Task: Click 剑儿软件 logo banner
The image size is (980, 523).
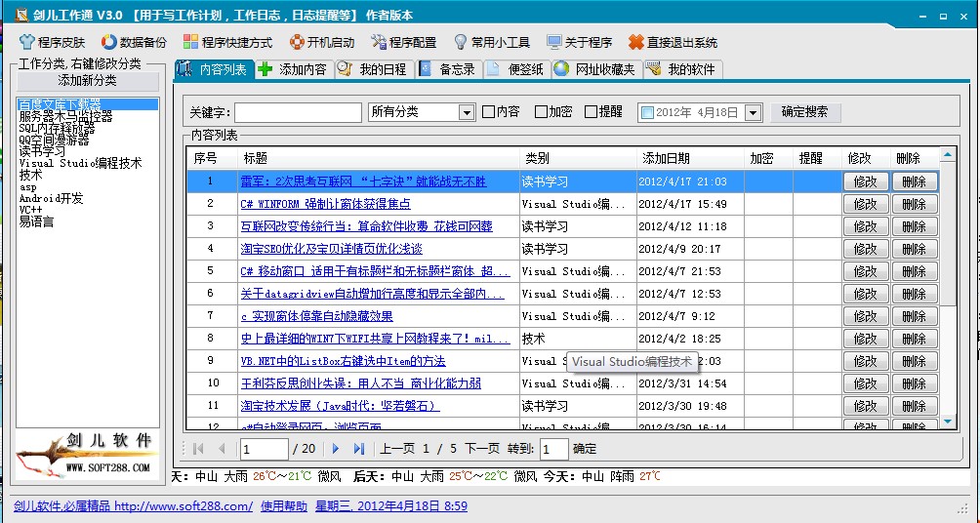Action: (x=88, y=455)
